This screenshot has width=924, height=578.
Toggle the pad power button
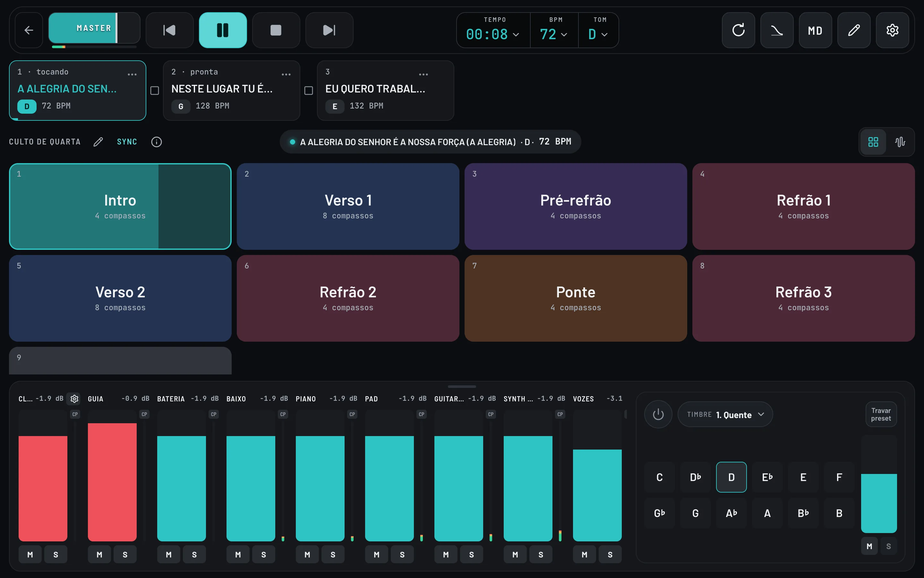658,414
